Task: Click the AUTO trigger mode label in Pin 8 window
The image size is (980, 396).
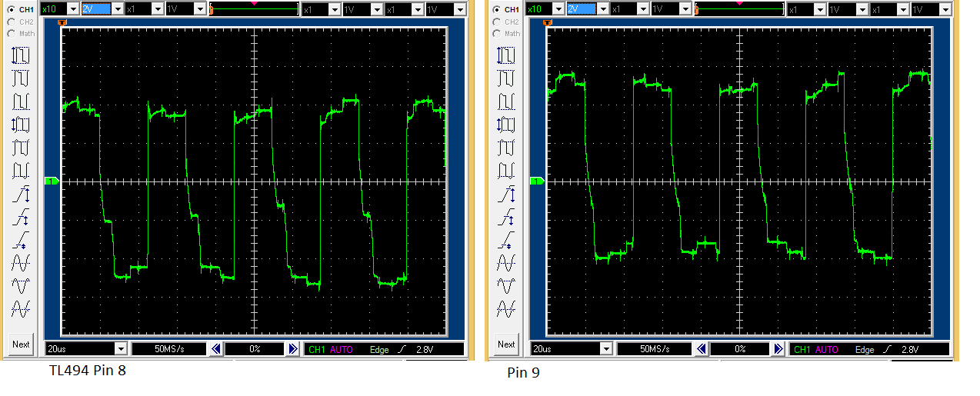Action: click(342, 350)
